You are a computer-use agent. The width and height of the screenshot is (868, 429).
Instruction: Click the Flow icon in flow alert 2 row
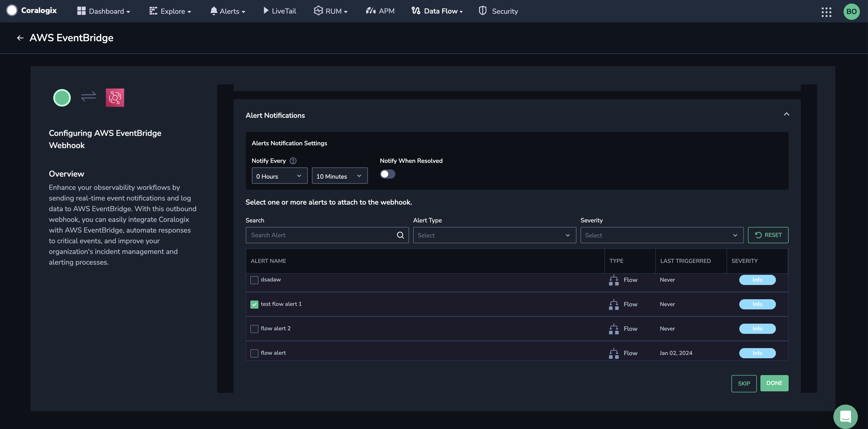pyautogui.click(x=614, y=329)
